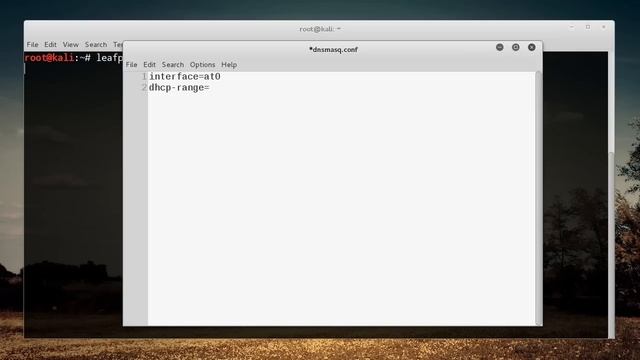Click the line 'interface=at0' in editor
This screenshot has width=640, height=360.
click(185, 77)
